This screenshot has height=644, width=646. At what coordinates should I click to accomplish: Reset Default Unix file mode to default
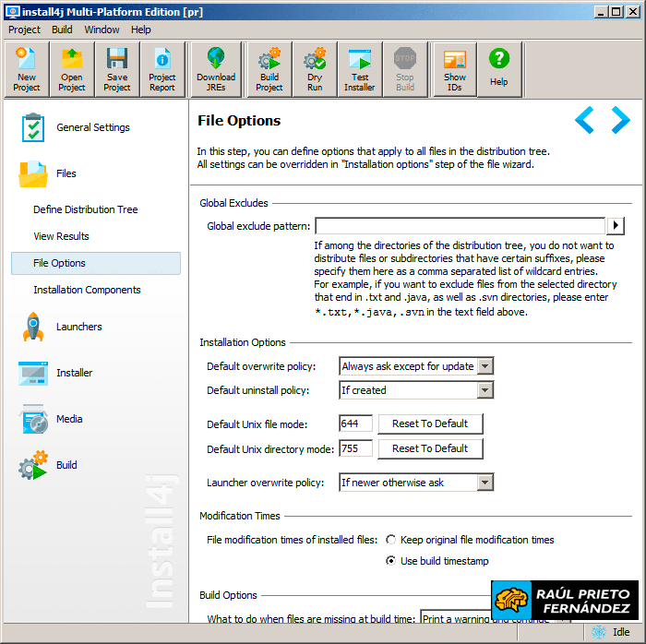430,423
